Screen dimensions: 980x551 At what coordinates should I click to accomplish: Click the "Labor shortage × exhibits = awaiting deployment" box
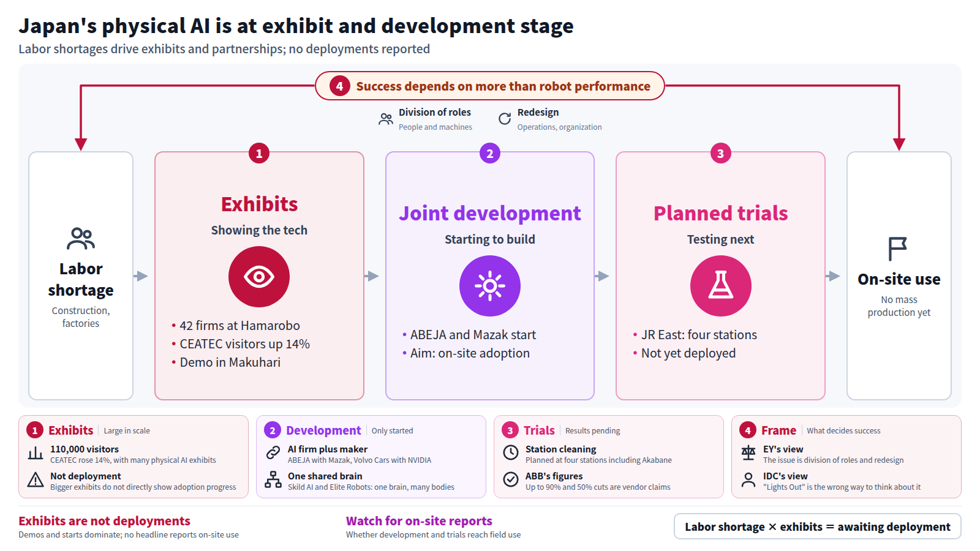point(818,527)
